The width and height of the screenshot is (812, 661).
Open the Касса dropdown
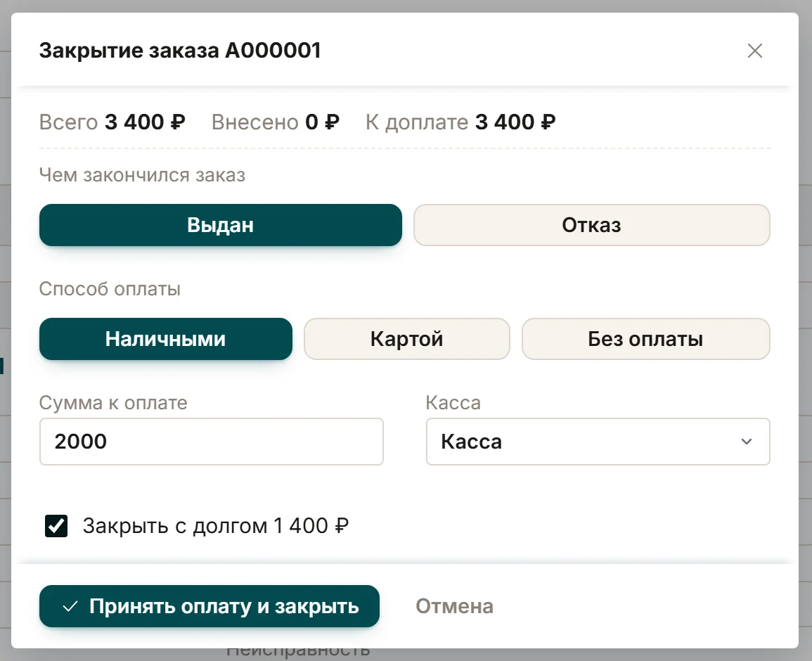coord(598,442)
